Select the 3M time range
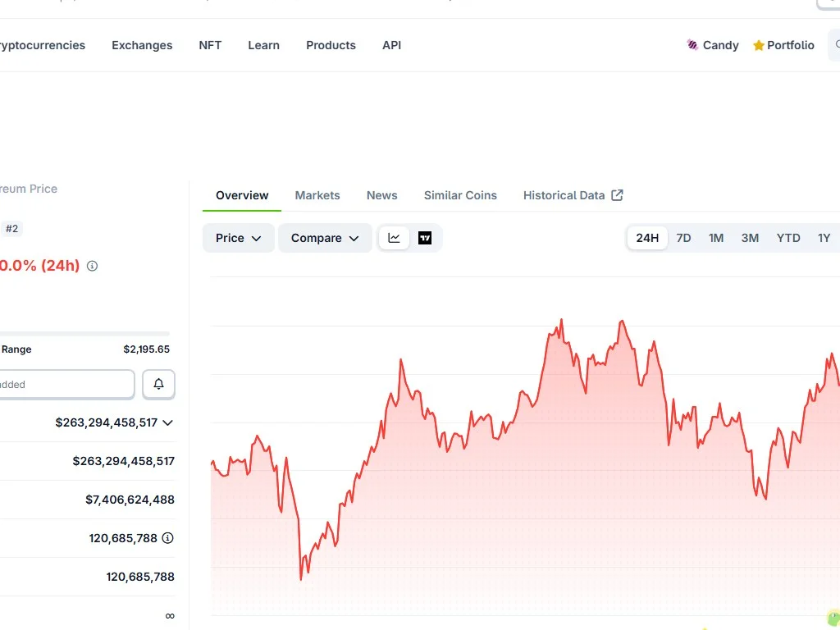The image size is (840, 630). [750, 238]
